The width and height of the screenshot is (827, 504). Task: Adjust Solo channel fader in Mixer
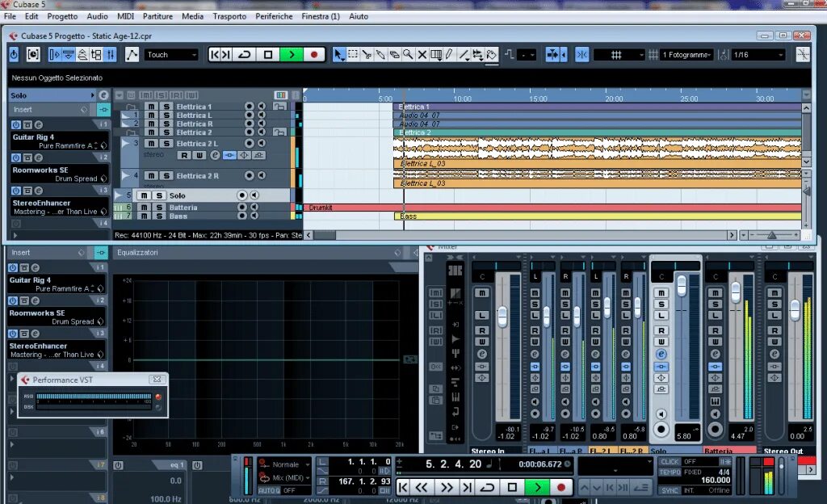(682, 285)
